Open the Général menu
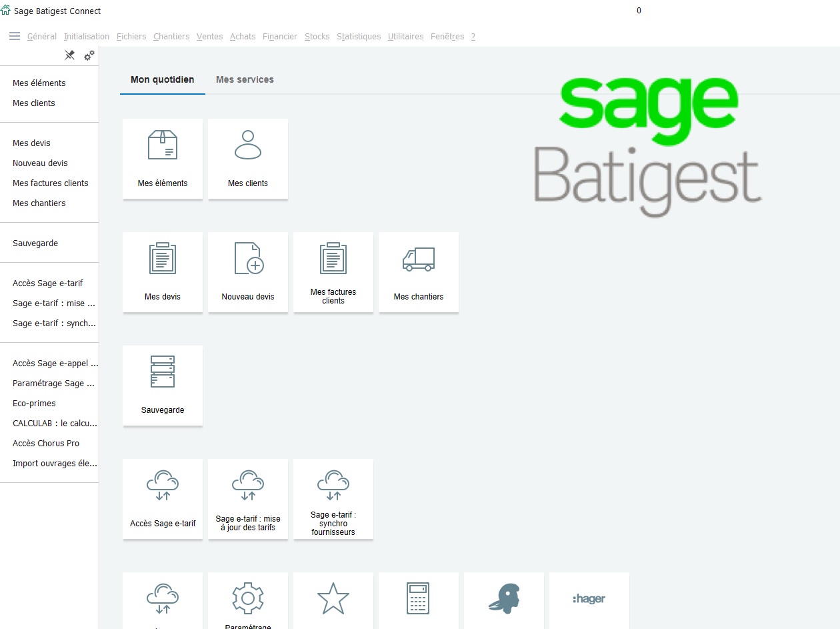This screenshot has height=629, width=840. (x=42, y=37)
